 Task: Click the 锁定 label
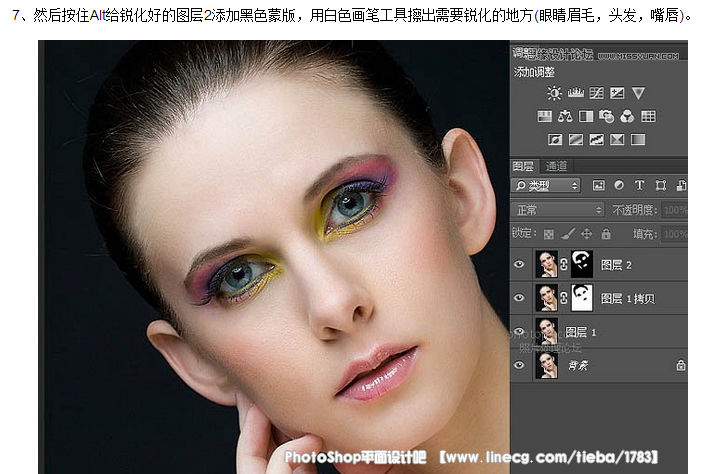click(x=524, y=233)
